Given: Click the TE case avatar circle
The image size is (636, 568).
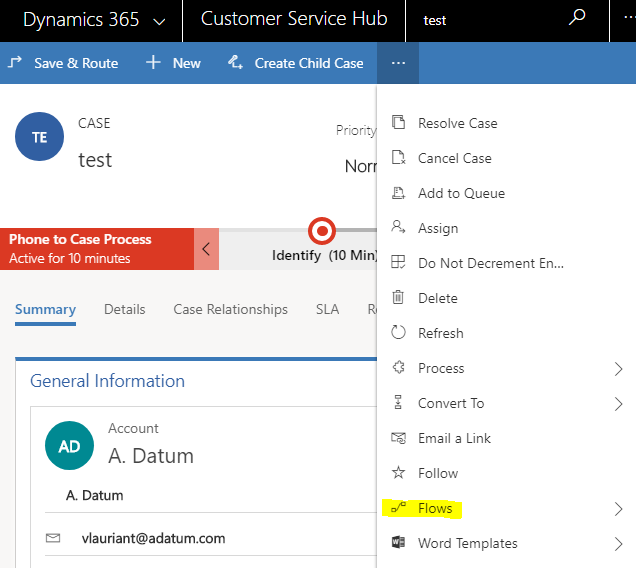Looking at the screenshot, I should coord(39,137).
